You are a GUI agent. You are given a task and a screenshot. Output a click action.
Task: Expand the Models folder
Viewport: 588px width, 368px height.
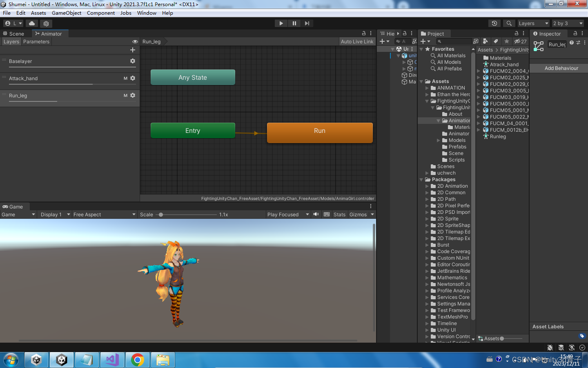pyautogui.click(x=439, y=140)
